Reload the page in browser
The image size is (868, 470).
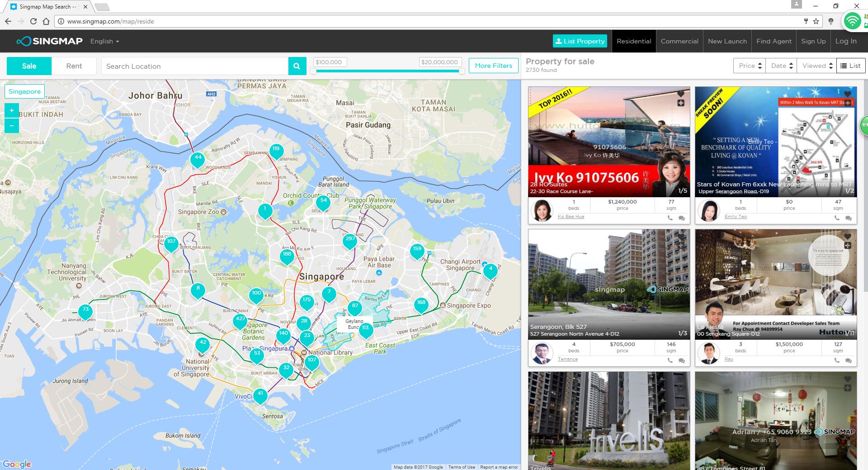pos(33,21)
